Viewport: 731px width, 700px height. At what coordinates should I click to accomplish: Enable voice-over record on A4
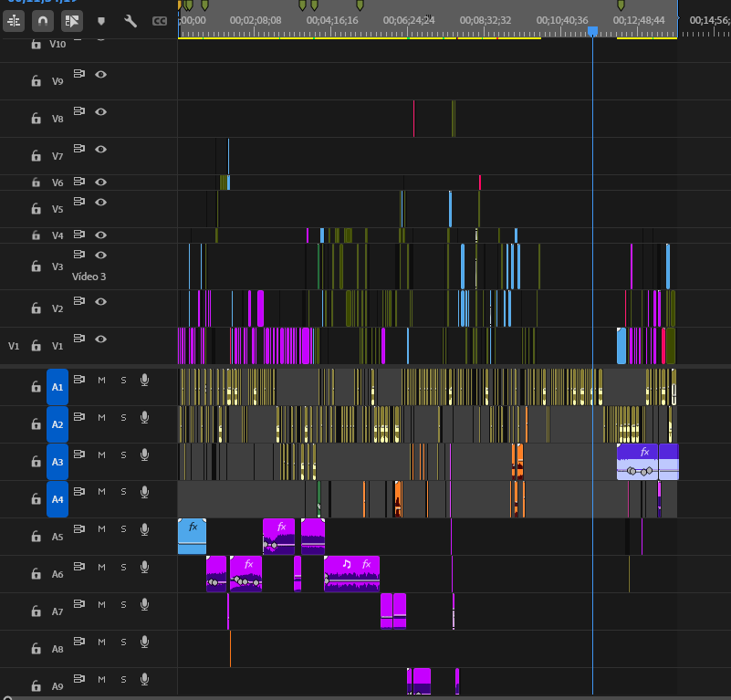pos(144,492)
